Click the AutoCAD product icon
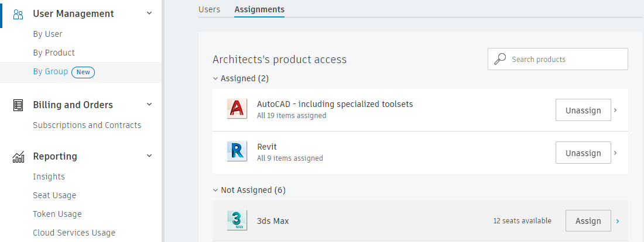Viewport: 644px width, 242px height. click(237, 109)
